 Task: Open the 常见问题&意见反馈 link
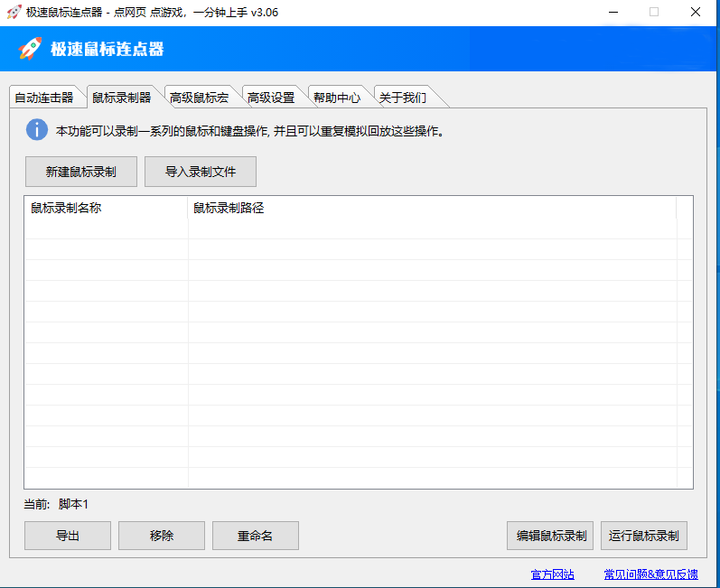[x=650, y=574]
